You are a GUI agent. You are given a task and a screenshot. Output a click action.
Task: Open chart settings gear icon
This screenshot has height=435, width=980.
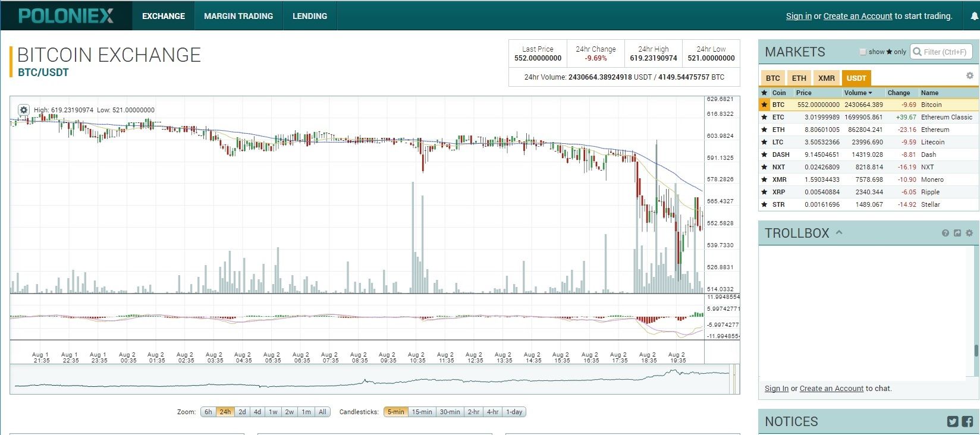23,110
